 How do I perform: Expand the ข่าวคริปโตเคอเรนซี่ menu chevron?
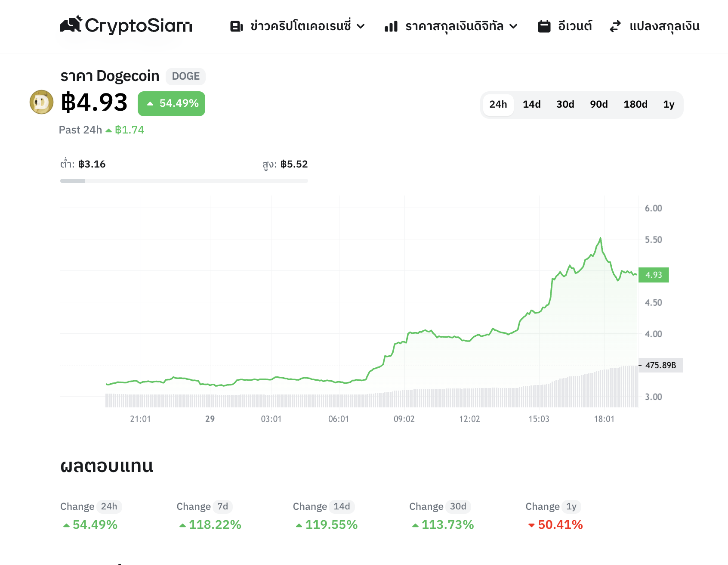click(x=361, y=27)
